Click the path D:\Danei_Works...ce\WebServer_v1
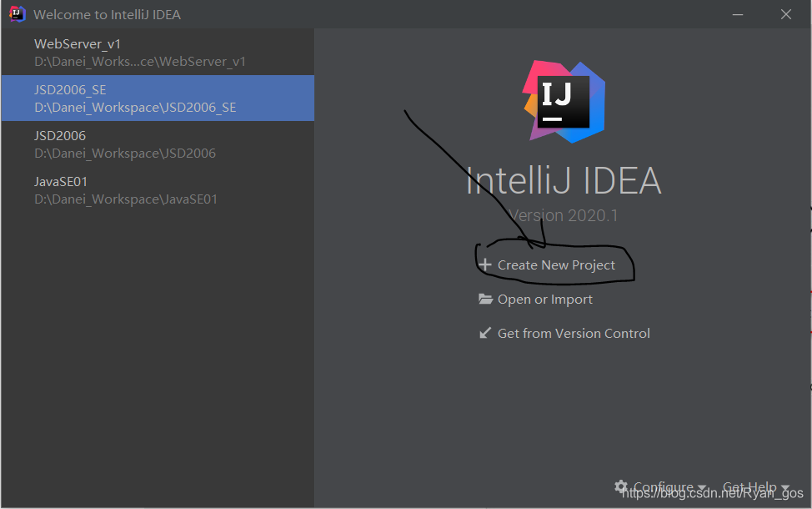This screenshot has height=509, width=812. click(140, 62)
